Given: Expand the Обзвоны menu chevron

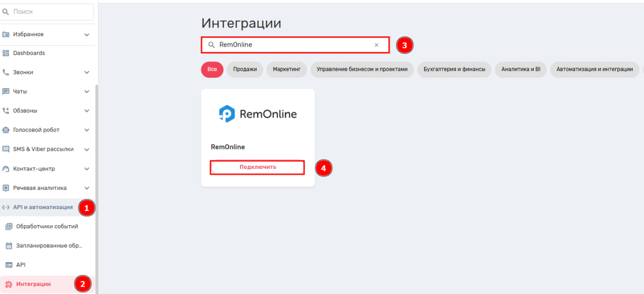Looking at the screenshot, I should [87, 111].
